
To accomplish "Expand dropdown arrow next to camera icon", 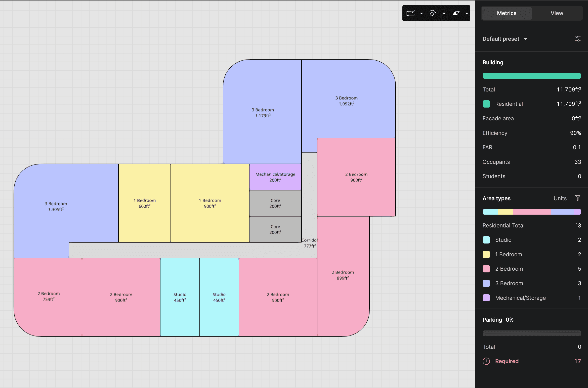I will coord(422,14).
